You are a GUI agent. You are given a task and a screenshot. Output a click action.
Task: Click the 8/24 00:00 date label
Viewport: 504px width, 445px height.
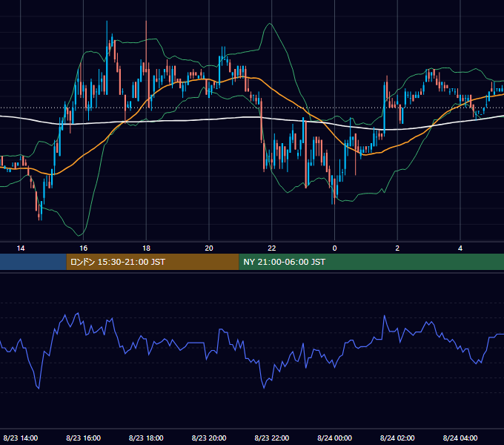(334, 438)
